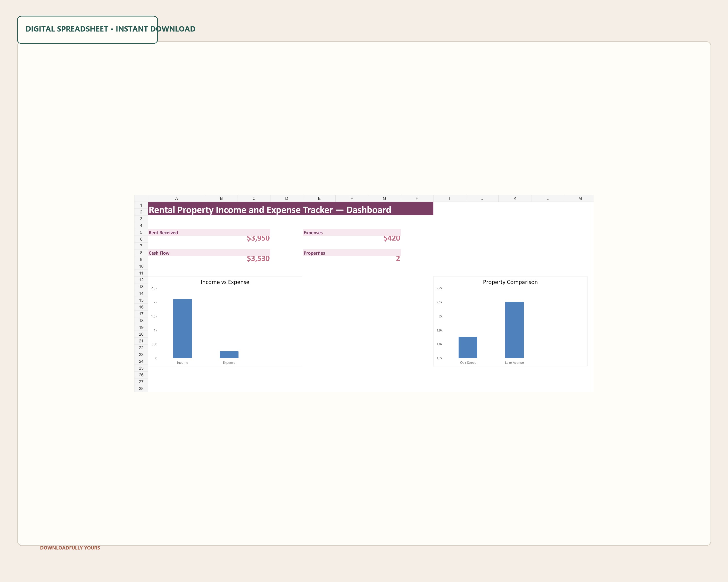Click the Oak Street axis label
Viewport: 728px width, 582px height.
(468, 363)
